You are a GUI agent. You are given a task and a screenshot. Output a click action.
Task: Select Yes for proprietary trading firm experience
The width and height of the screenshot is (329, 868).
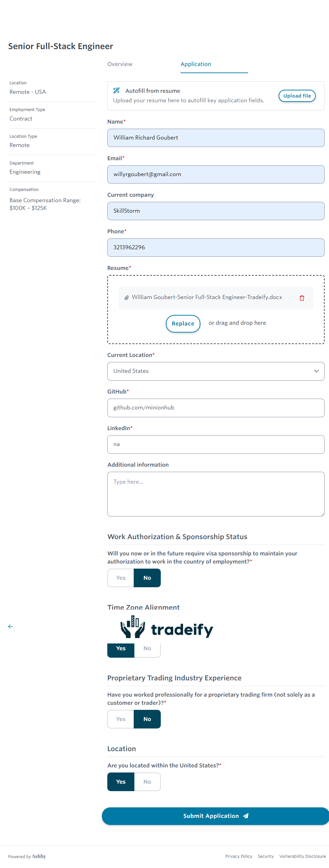[121, 719]
